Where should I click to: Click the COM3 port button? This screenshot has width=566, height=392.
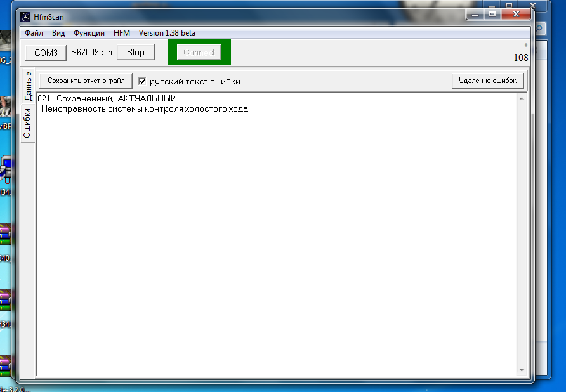click(46, 53)
